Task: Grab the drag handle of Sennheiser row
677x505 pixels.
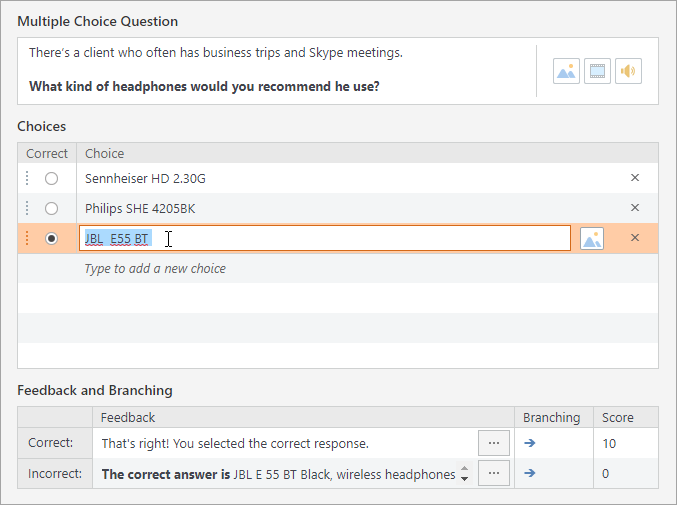Action: coord(27,178)
